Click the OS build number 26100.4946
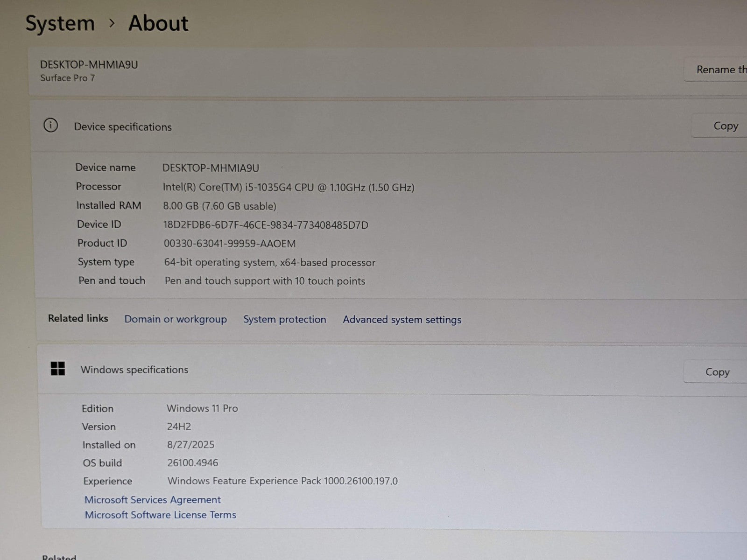Image resolution: width=747 pixels, height=560 pixels. click(x=192, y=463)
